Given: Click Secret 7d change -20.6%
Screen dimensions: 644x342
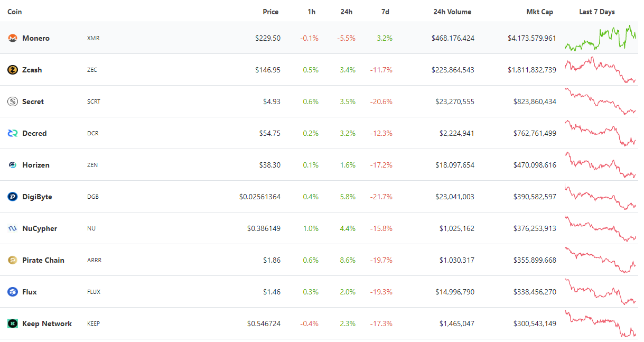Looking at the screenshot, I should (381, 101).
